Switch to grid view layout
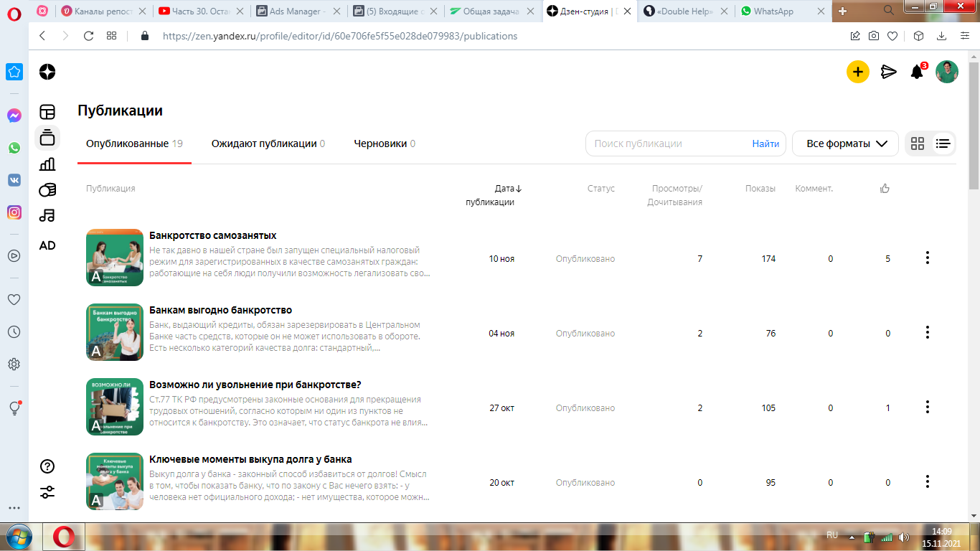 (918, 143)
